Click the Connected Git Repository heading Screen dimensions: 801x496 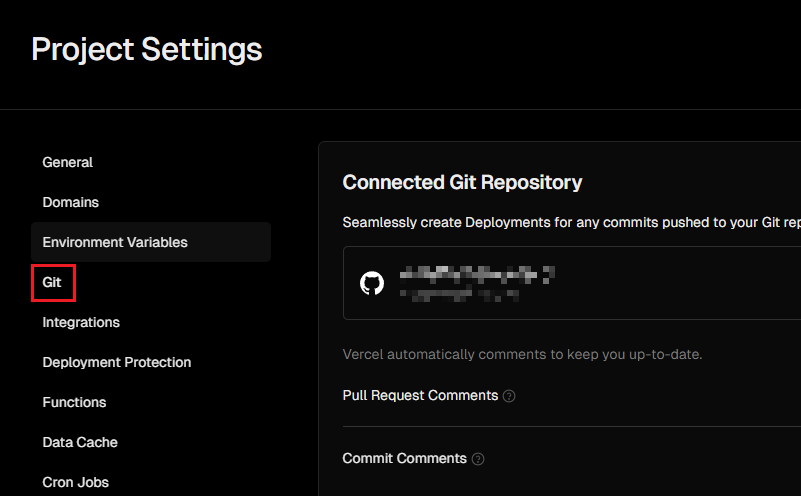pyautogui.click(x=462, y=182)
